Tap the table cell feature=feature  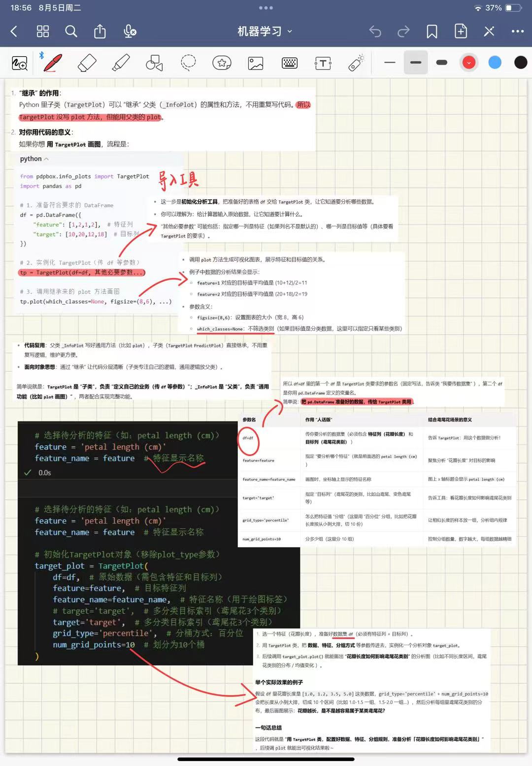coord(258,460)
